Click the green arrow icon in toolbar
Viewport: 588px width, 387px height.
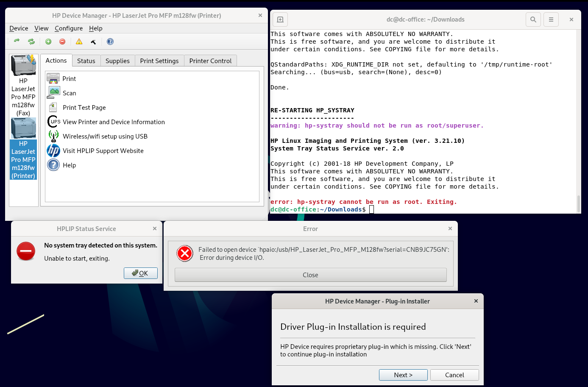coord(17,41)
